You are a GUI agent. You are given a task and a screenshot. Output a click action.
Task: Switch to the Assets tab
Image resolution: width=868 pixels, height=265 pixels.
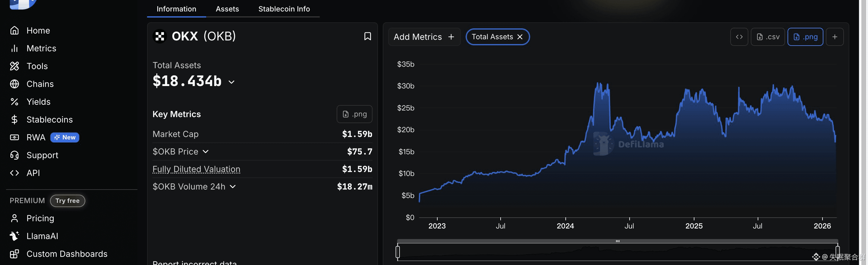(227, 9)
